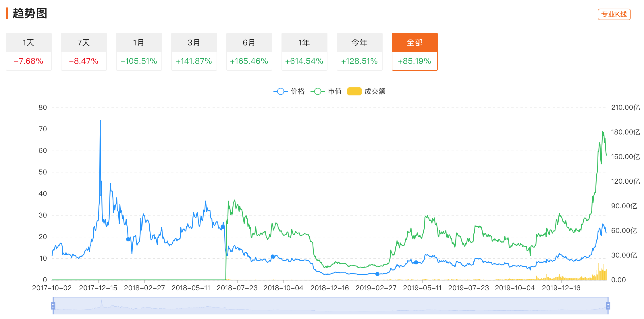Click the +85.19% all-time change value
The height and width of the screenshot is (319, 644).
tap(414, 61)
